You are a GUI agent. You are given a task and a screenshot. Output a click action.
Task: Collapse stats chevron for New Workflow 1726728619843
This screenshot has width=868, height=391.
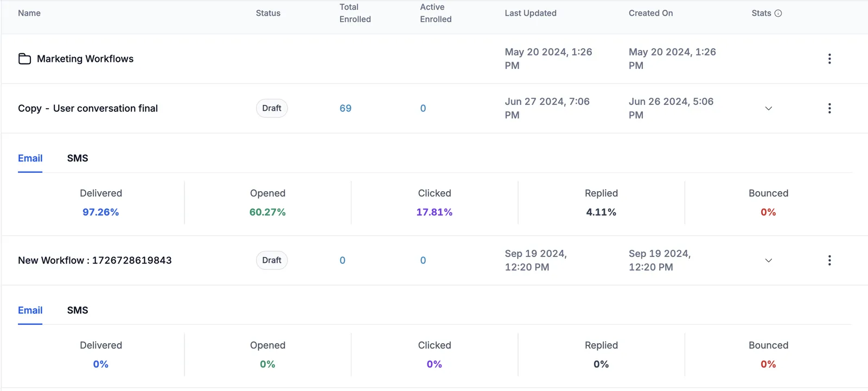click(x=768, y=261)
